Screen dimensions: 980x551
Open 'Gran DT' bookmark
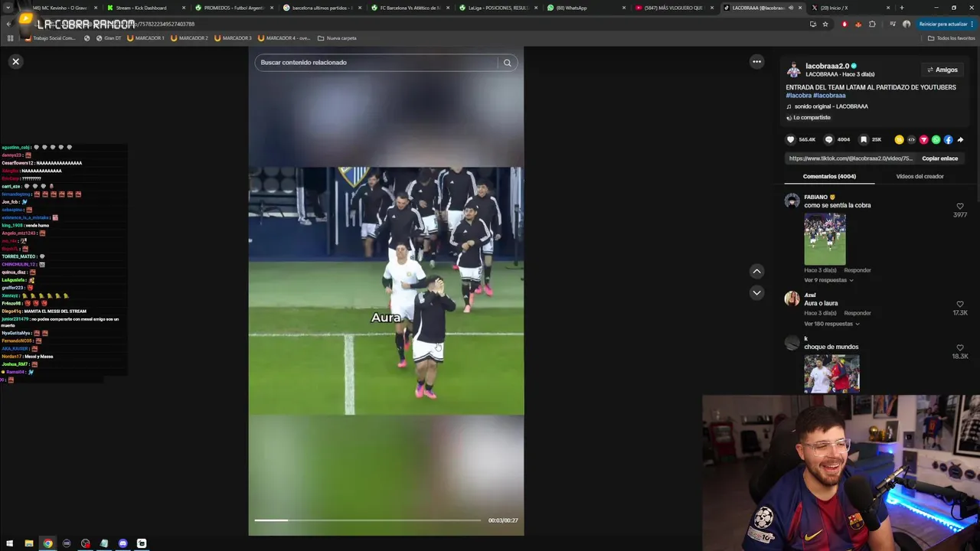click(108, 37)
